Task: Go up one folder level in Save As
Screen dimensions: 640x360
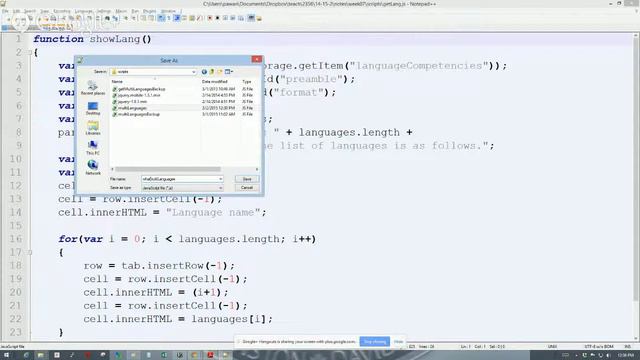Action: 212,72
